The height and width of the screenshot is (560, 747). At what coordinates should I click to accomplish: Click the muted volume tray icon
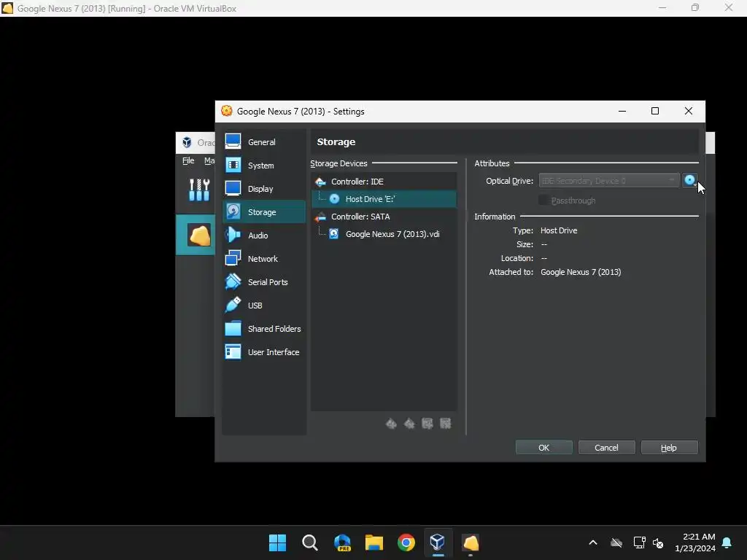[x=659, y=542]
